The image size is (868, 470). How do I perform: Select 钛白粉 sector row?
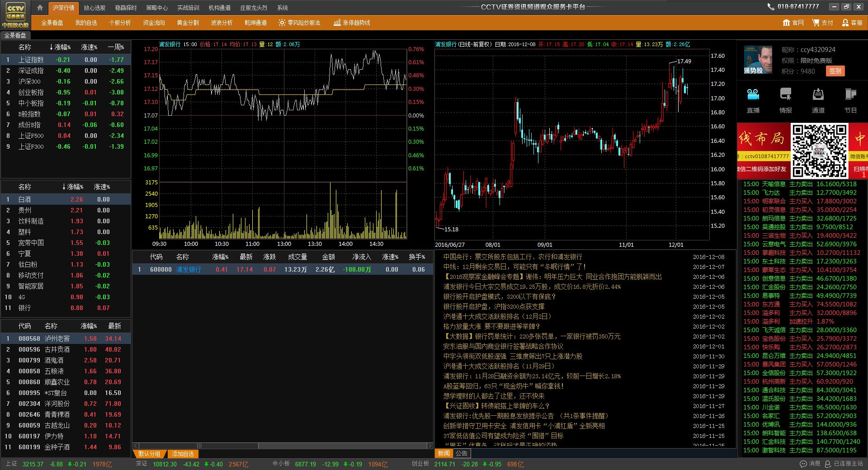(66, 264)
